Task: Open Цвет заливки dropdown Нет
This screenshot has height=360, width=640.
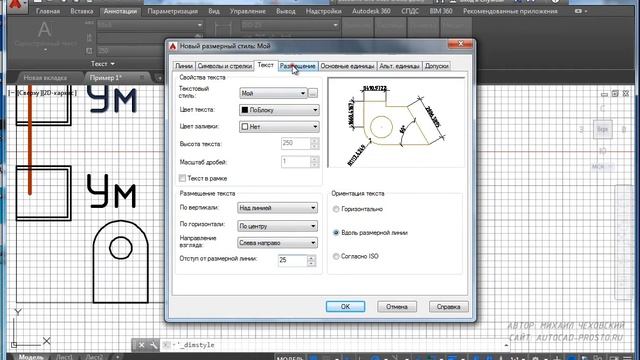Action: 279,127
